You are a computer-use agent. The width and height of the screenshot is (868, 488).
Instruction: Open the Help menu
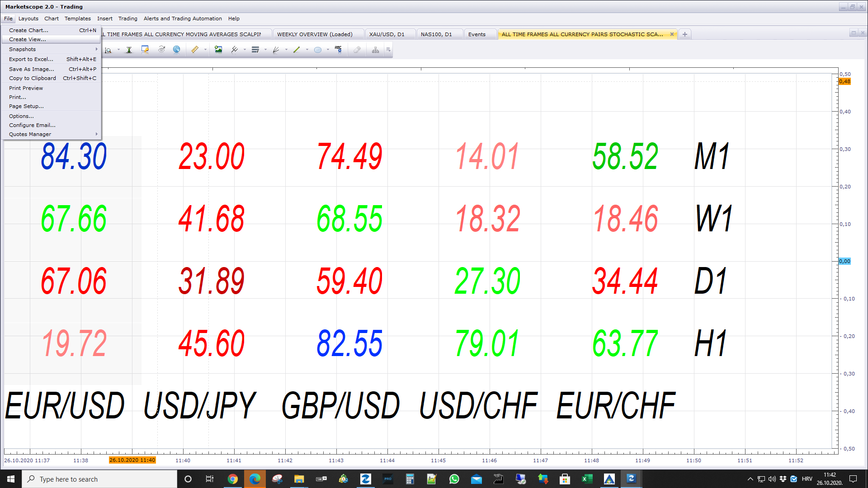click(234, 19)
